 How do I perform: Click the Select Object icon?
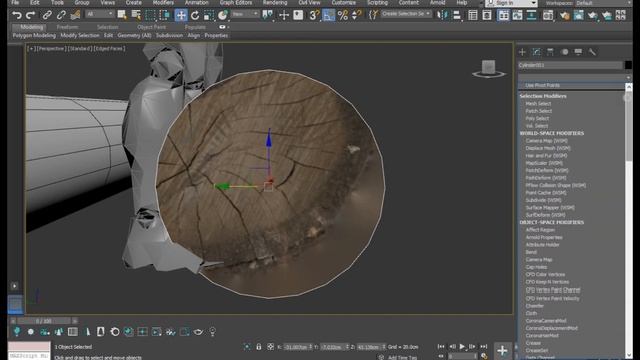pyautogui.click(x=122, y=16)
